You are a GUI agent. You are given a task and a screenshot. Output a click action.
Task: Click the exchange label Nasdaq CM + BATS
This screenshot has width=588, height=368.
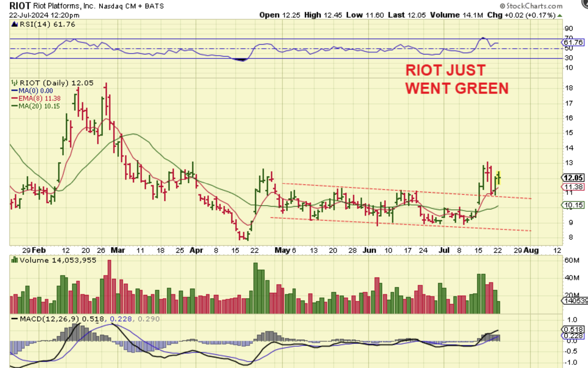click(x=131, y=6)
